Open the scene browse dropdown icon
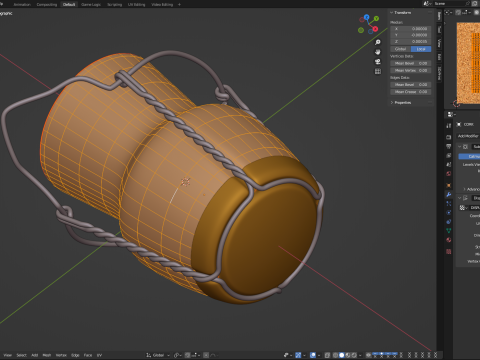Image resolution: width=480 pixels, height=360 pixels. pyautogui.click(x=428, y=4)
